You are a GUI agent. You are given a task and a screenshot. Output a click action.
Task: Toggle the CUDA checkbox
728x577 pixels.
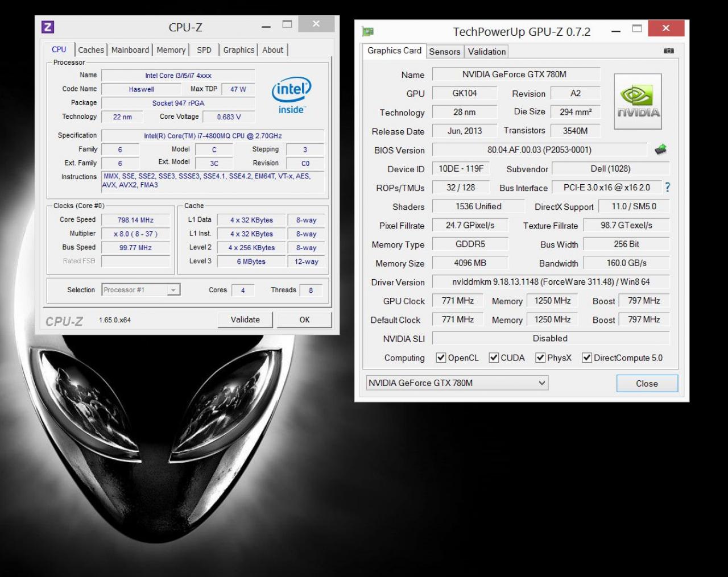[494, 358]
